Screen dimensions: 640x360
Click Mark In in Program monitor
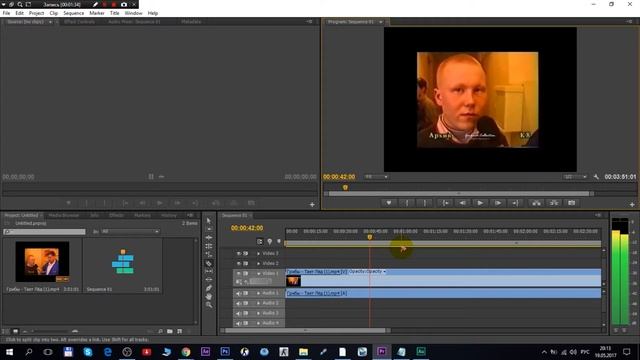pyautogui.click(x=407, y=203)
